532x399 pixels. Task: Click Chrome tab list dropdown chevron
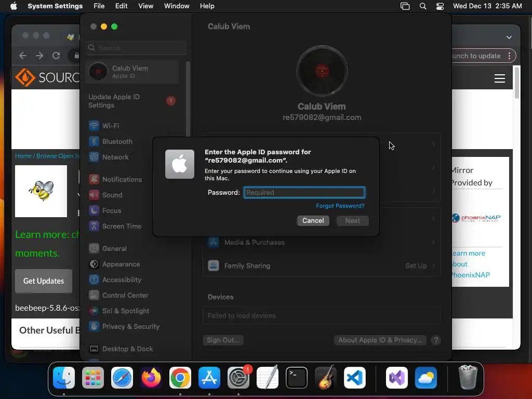coord(509,37)
